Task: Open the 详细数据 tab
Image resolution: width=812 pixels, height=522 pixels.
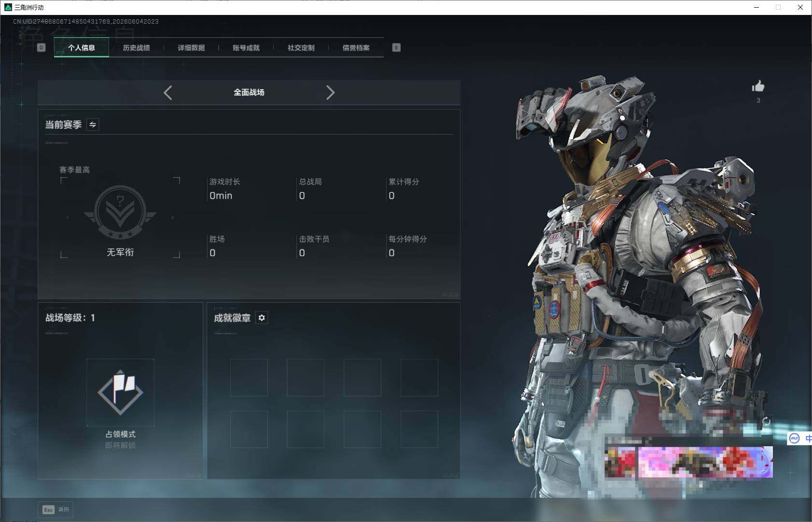Action: point(191,47)
